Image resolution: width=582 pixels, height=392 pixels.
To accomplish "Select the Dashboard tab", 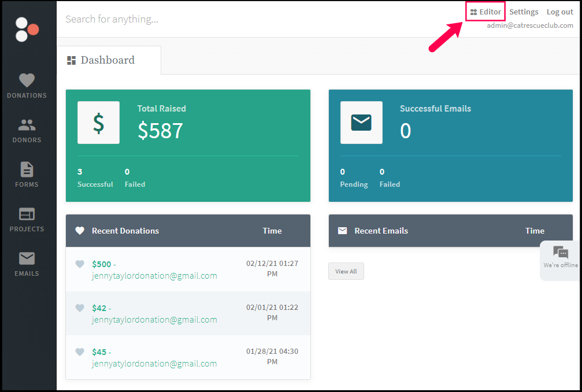I will 107,60.
